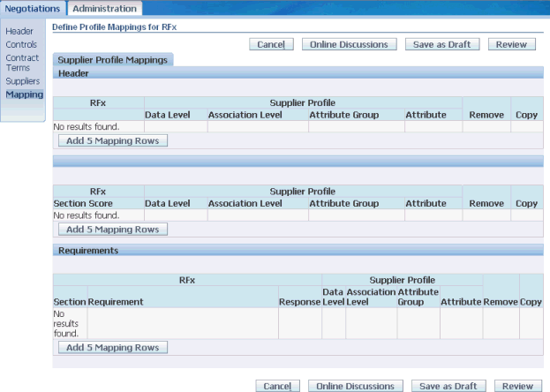Click the top Online Discussions button
Viewport: 550px width, 392px height.
click(349, 44)
